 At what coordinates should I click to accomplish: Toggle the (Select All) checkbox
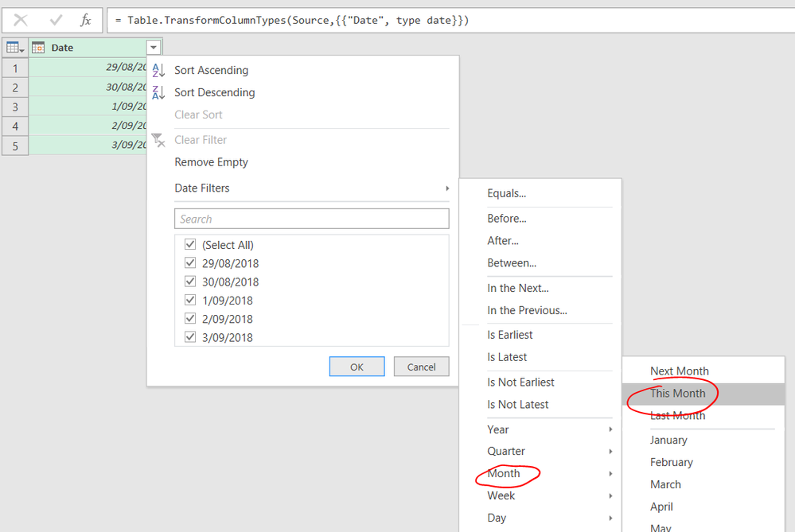(x=190, y=244)
